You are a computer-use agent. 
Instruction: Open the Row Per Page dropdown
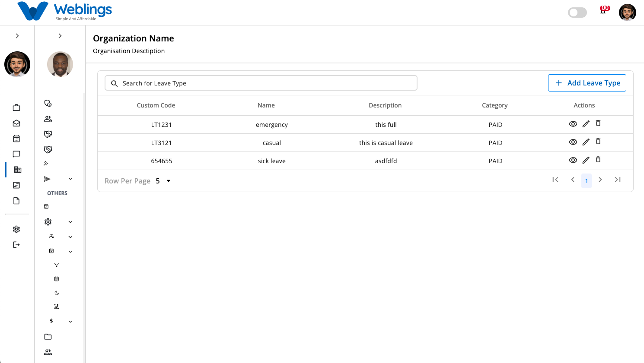click(163, 181)
